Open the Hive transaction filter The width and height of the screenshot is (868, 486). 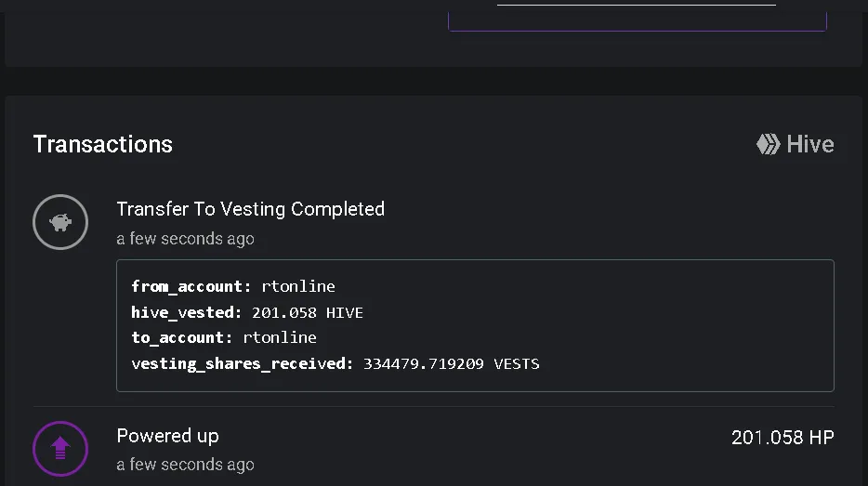click(796, 144)
